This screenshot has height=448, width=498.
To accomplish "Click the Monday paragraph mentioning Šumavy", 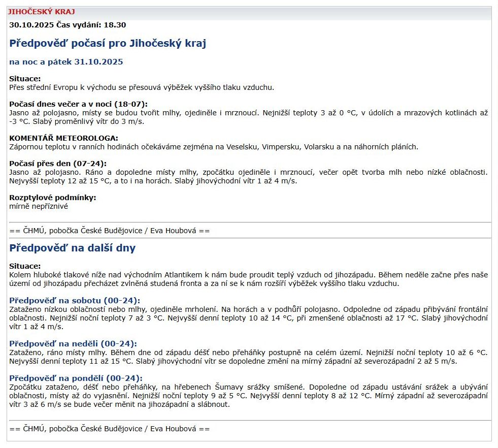I will click(249, 396).
